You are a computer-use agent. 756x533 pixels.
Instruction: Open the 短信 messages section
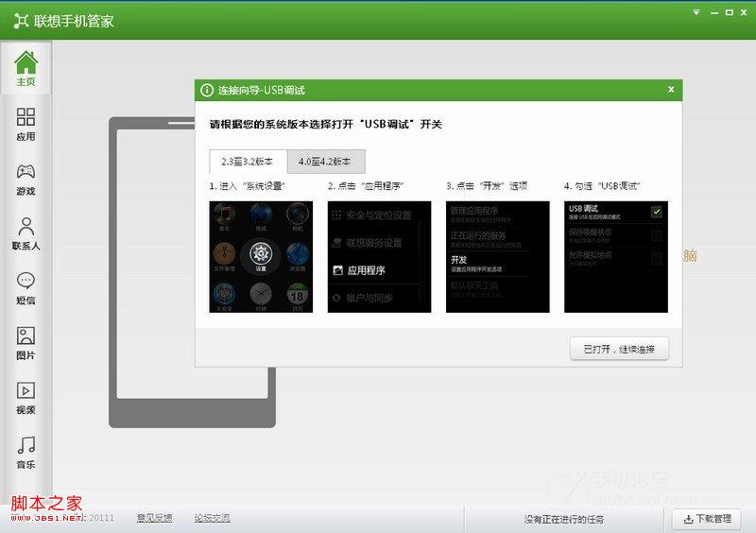[26, 288]
